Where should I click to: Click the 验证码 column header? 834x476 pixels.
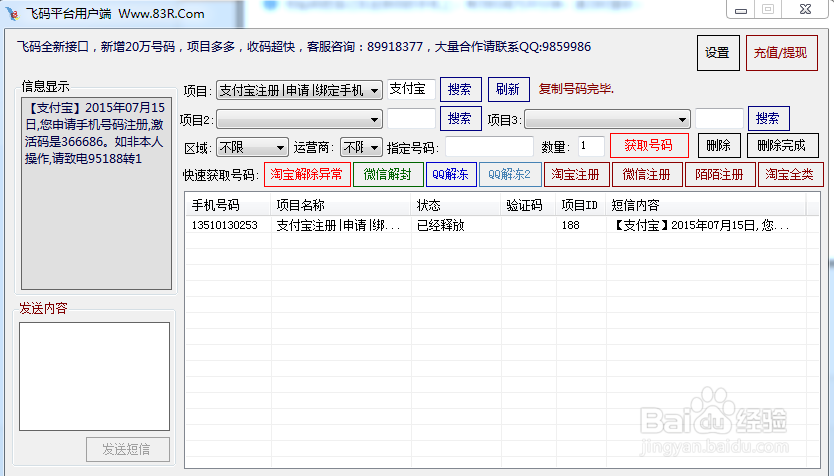click(528, 205)
